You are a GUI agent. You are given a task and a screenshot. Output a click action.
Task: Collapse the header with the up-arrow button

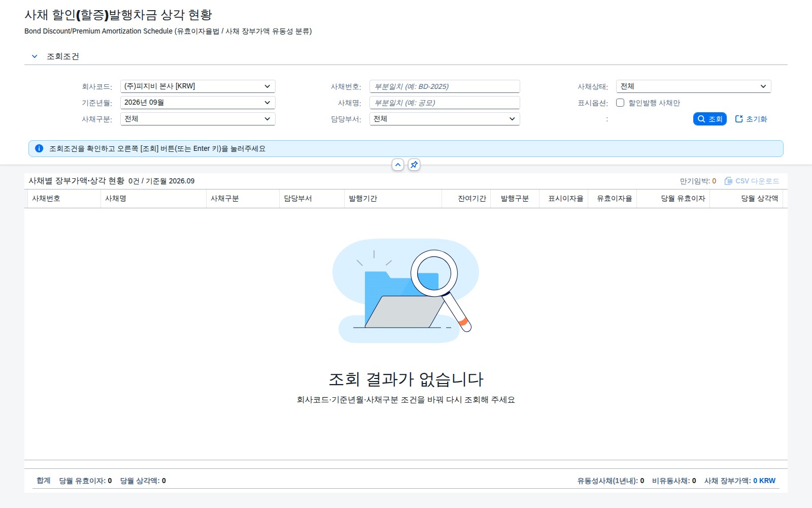click(x=398, y=165)
